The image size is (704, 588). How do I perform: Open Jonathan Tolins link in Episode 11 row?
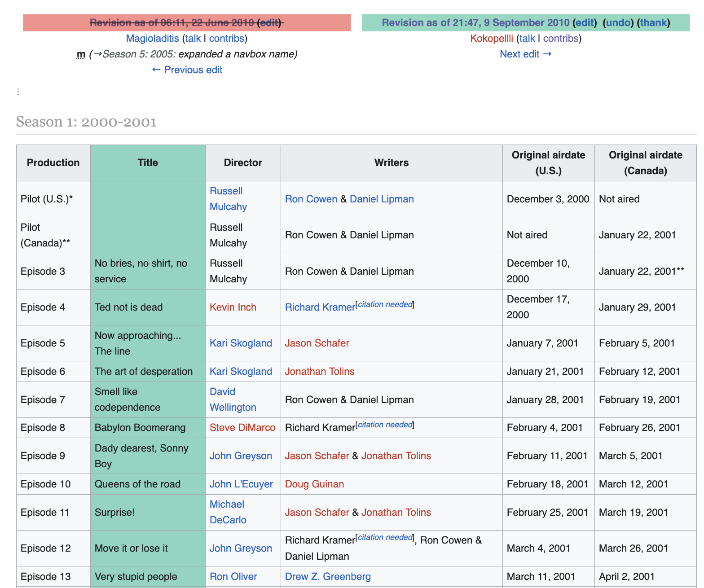click(x=396, y=513)
